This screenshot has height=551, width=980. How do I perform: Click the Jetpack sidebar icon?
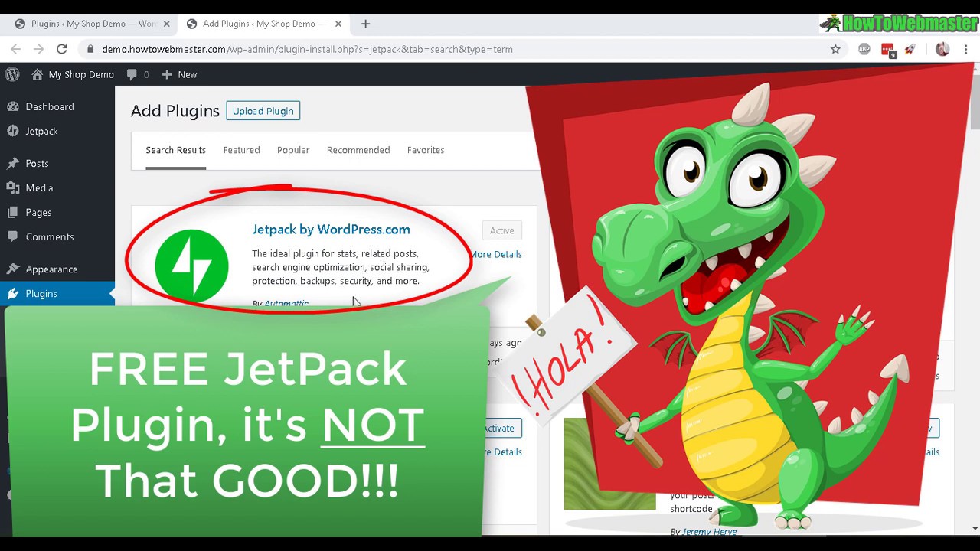12,131
